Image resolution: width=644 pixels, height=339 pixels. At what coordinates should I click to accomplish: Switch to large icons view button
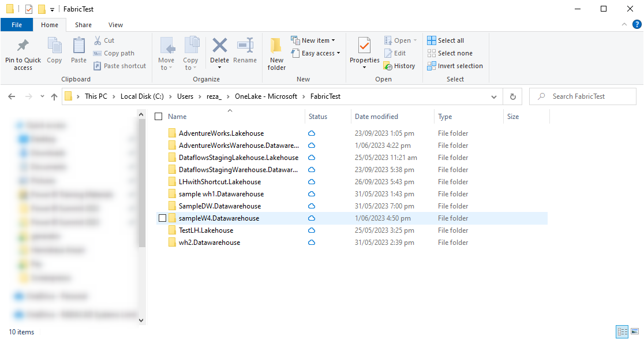(x=635, y=331)
